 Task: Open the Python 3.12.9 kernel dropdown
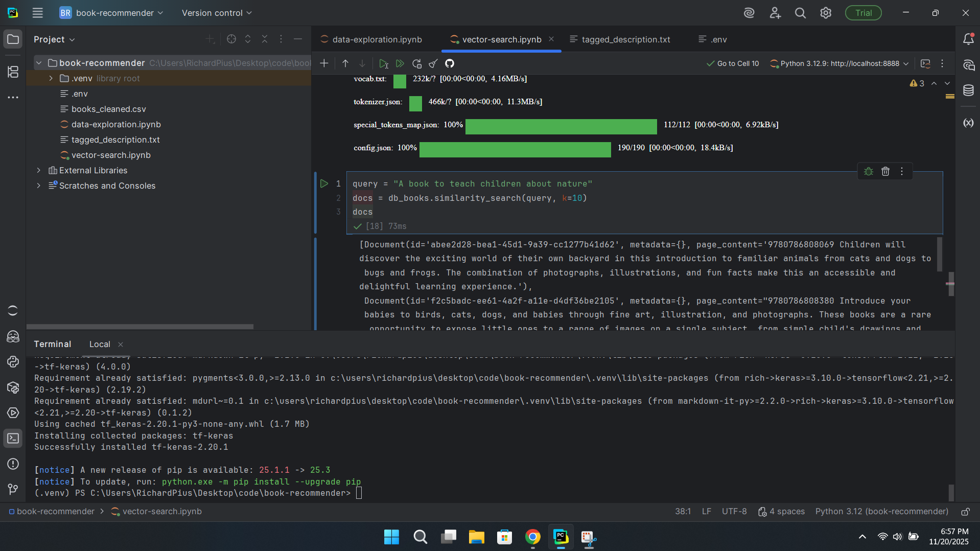coord(839,63)
